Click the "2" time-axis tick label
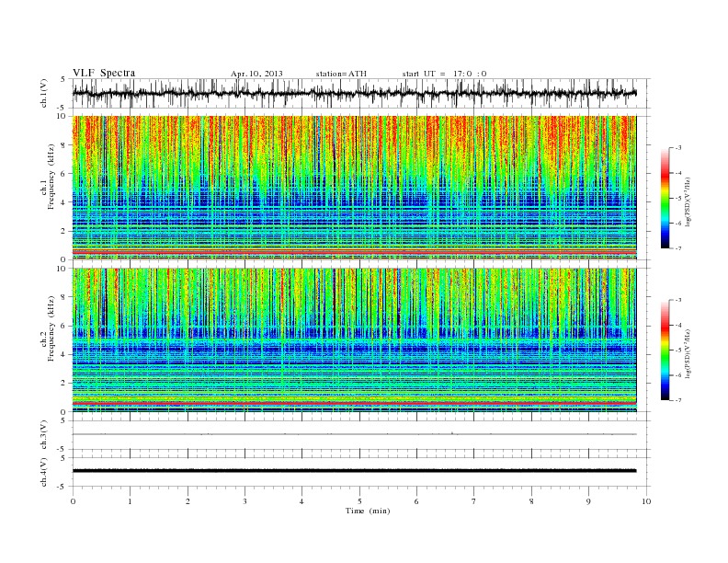Viewport: 728px width, 563px height. coord(188,501)
